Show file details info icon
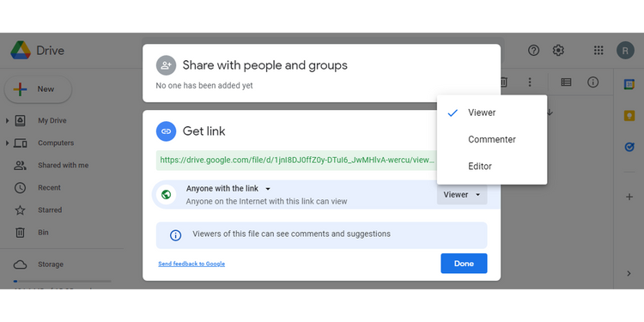The image size is (644, 322). coord(592,82)
